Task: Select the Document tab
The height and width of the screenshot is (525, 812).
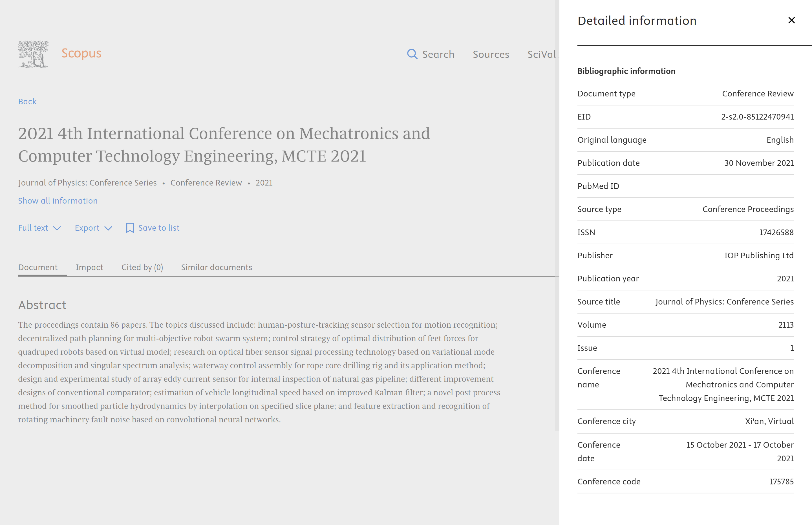Action: tap(38, 267)
